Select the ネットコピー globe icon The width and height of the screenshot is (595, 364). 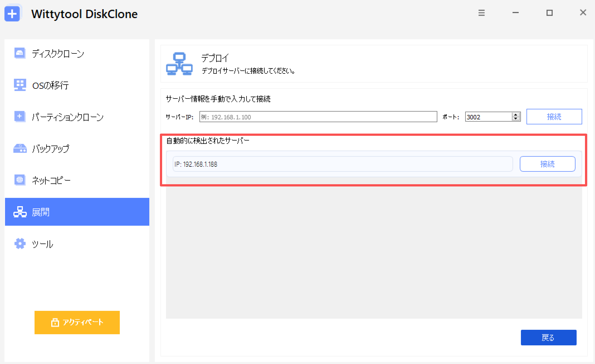[x=20, y=180]
